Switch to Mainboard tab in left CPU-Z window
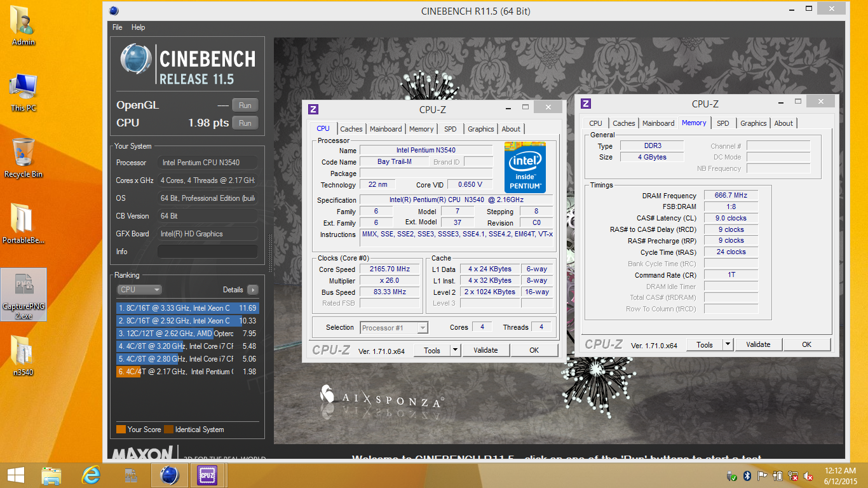This screenshot has width=868, height=488. coord(386,129)
